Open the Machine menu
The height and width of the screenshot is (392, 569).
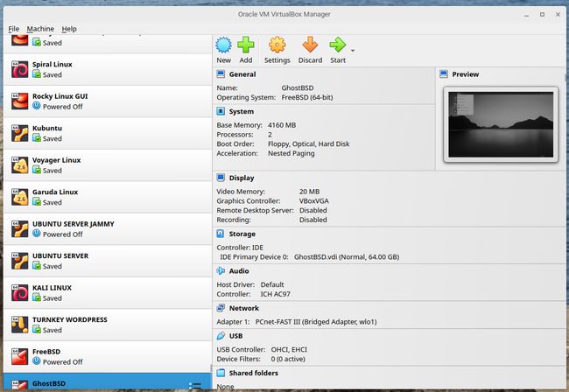point(40,29)
